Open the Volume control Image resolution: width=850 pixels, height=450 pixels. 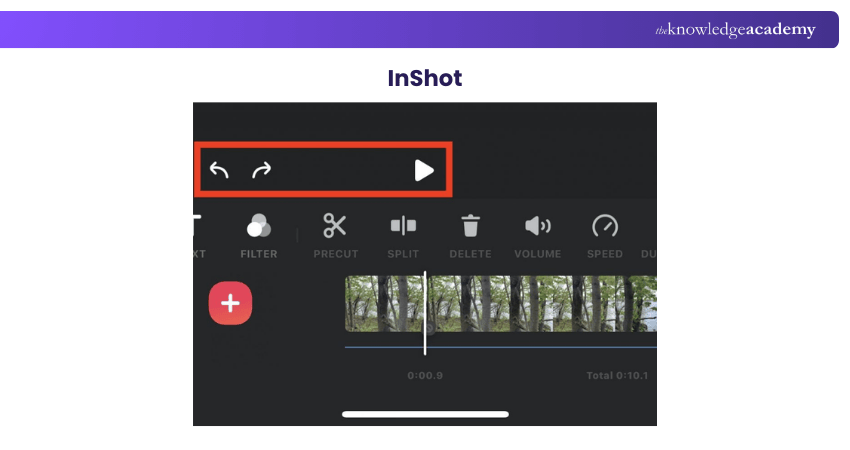click(538, 236)
